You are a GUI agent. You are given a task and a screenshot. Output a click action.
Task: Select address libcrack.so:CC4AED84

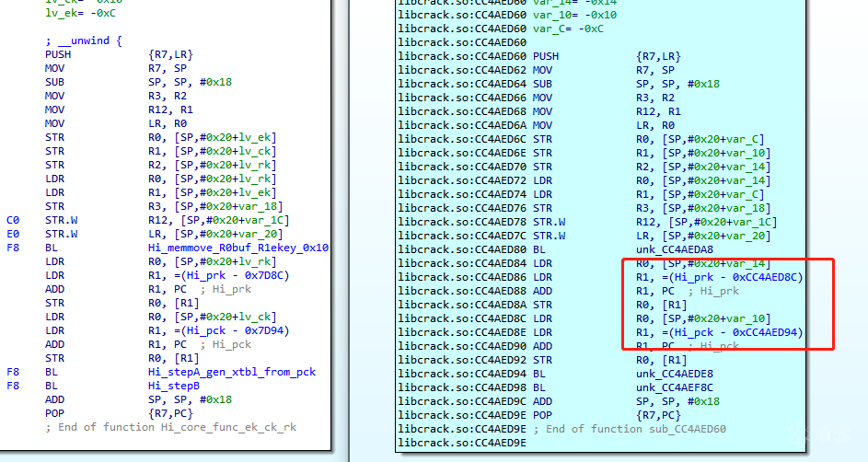point(462,263)
